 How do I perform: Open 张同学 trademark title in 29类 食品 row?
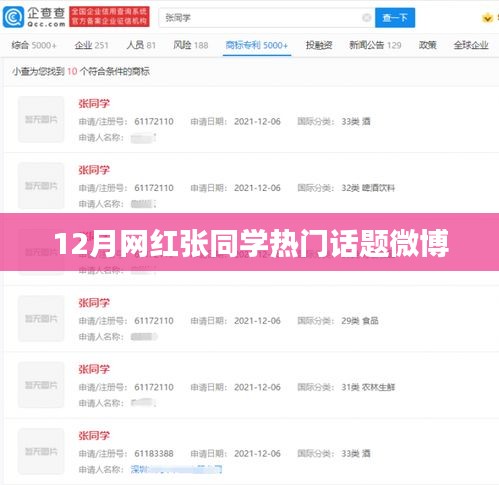(94, 303)
